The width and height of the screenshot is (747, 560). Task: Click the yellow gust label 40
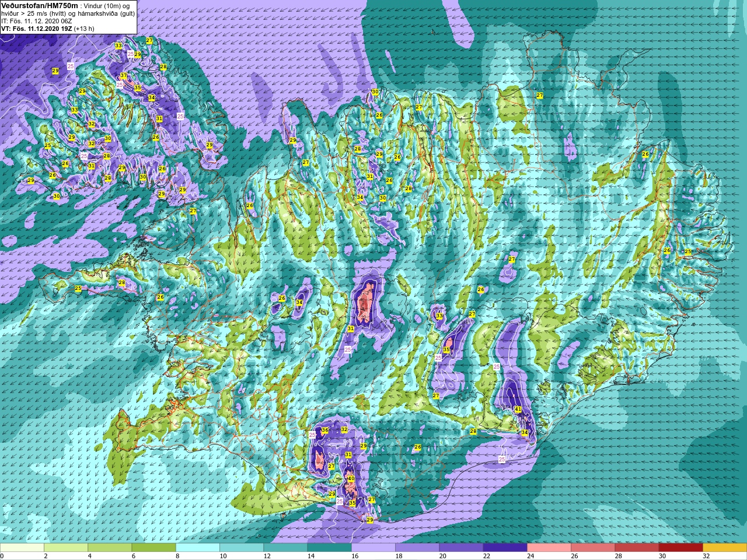351,479
